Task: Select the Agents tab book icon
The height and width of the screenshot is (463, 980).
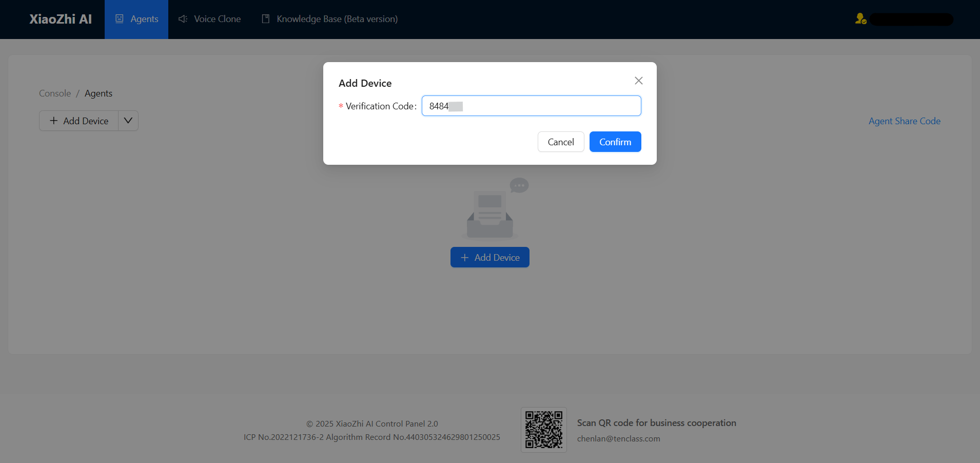Action: [x=120, y=18]
